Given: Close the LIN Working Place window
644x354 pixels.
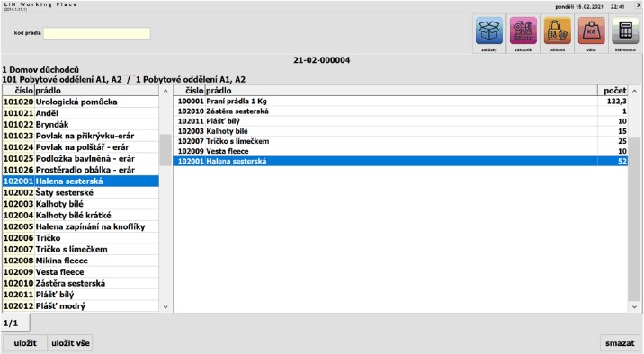Looking at the screenshot, I should pos(639,4).
